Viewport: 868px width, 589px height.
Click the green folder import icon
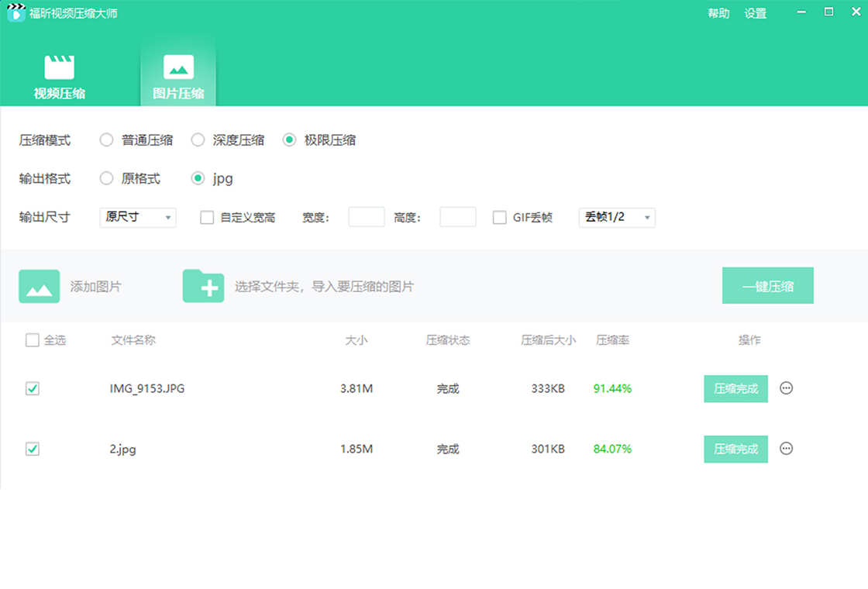tap(203, 285)
